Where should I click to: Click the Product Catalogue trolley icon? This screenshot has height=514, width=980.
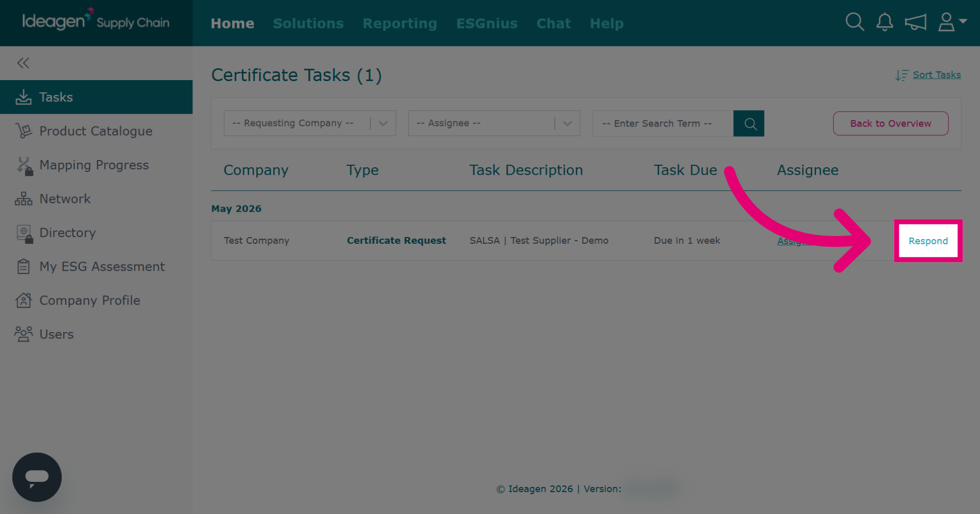23,131
